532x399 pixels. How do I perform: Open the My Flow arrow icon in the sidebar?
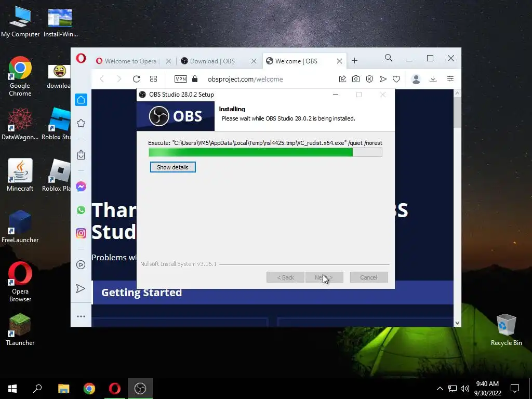tap(81, 288)
